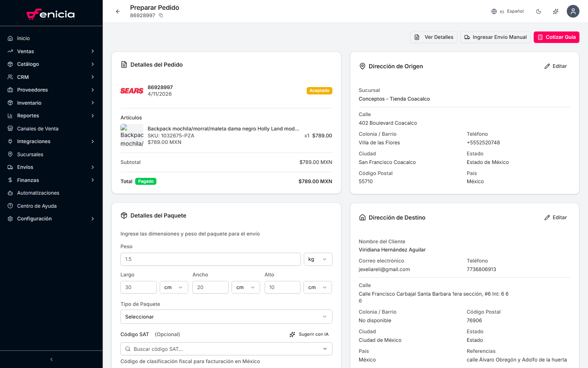The width and height of the screenshot is (588, 368).
Task: Collapse the sidebar using bottom chevron
Action: point(51,359)
